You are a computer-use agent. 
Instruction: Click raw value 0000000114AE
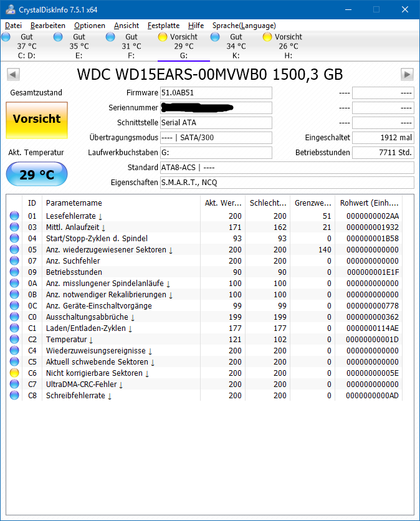tap(373, 328)
